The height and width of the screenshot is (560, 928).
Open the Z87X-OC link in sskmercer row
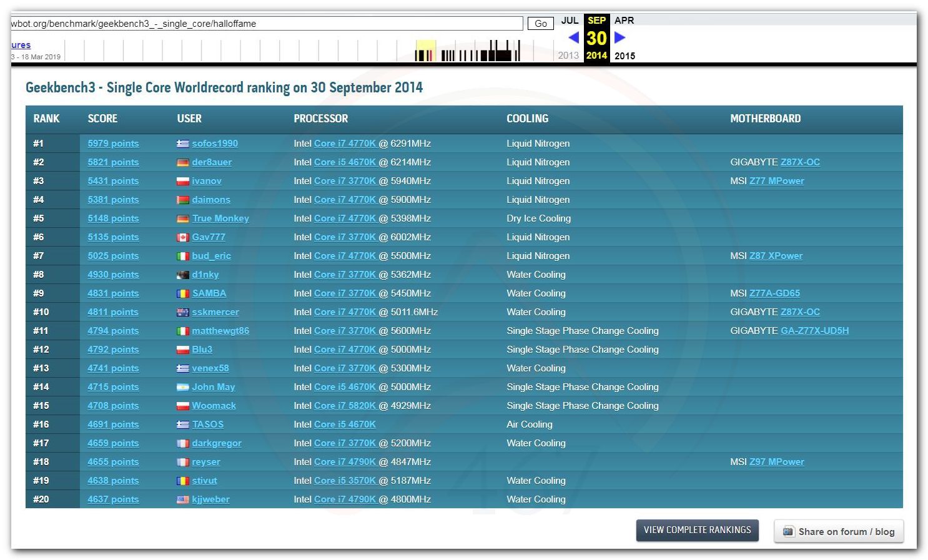point(800,312)
